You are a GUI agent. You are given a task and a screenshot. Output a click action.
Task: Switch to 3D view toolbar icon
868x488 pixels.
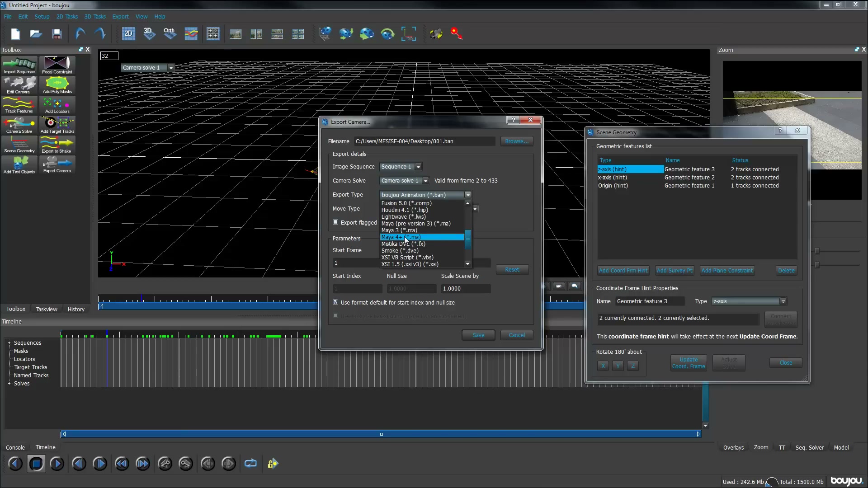tap(149, 33)
